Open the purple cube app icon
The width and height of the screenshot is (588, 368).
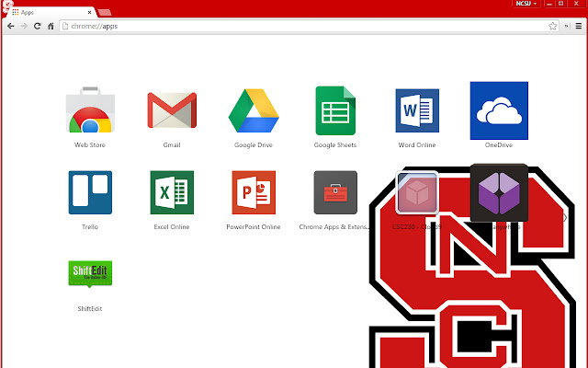pyautogui.click(x=499, y=192)
